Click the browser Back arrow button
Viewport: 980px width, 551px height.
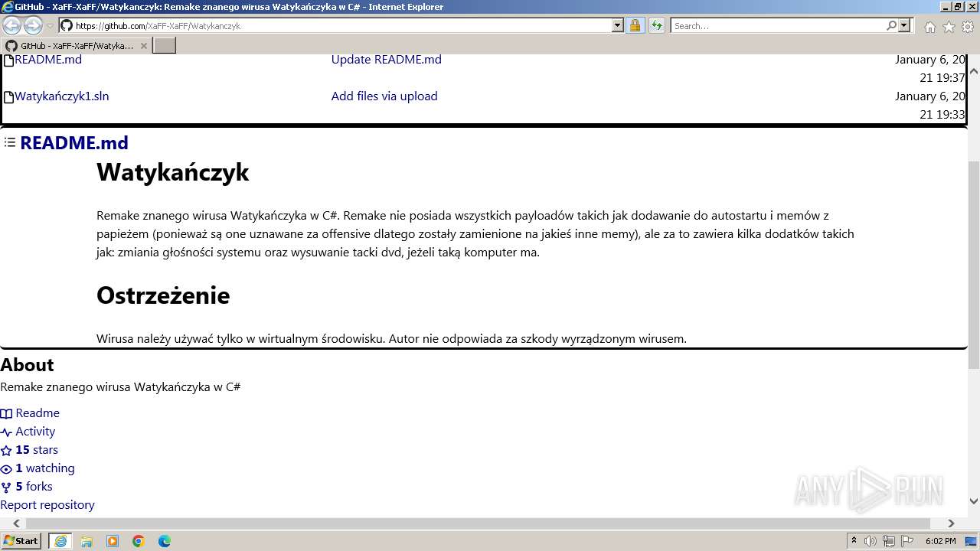[x=11, y=25]
